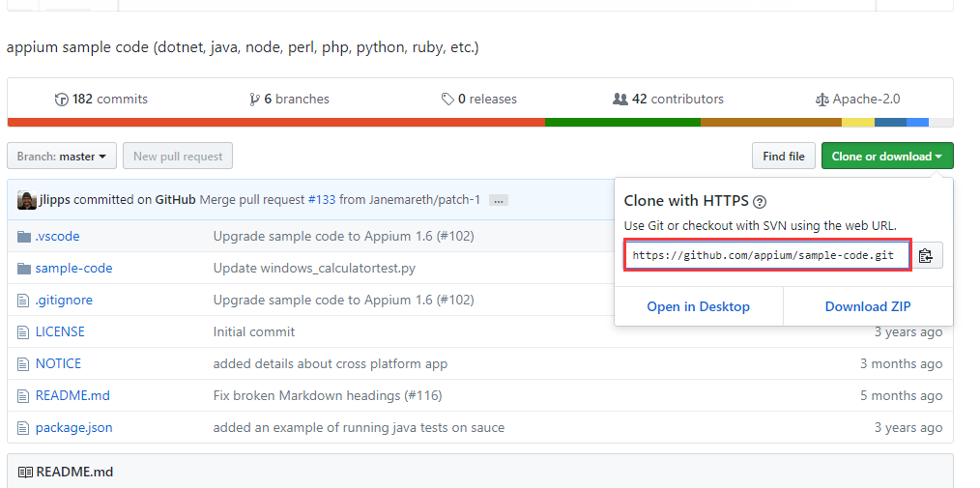Click the New pull request button
The image size is (980, 488).
178,157
